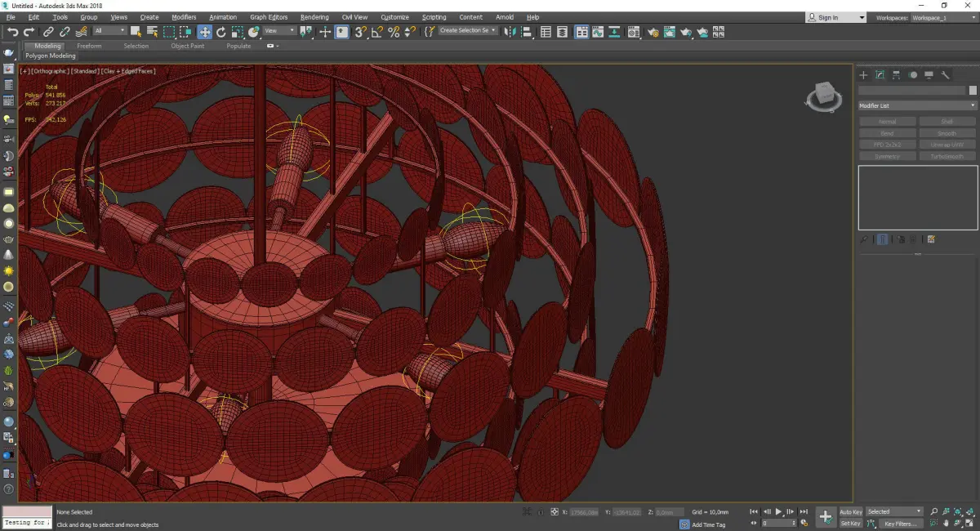This screenshot has width=980, height=531.
Task: Toggle the 3D Snaps button
Action: click(359, 32)
